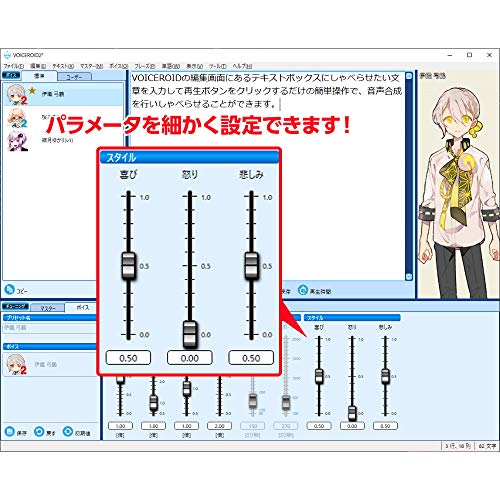Click the small 0.00 field under the bottom panel 怒り slider
500x500 pixels.
click(x=352, y=426)
